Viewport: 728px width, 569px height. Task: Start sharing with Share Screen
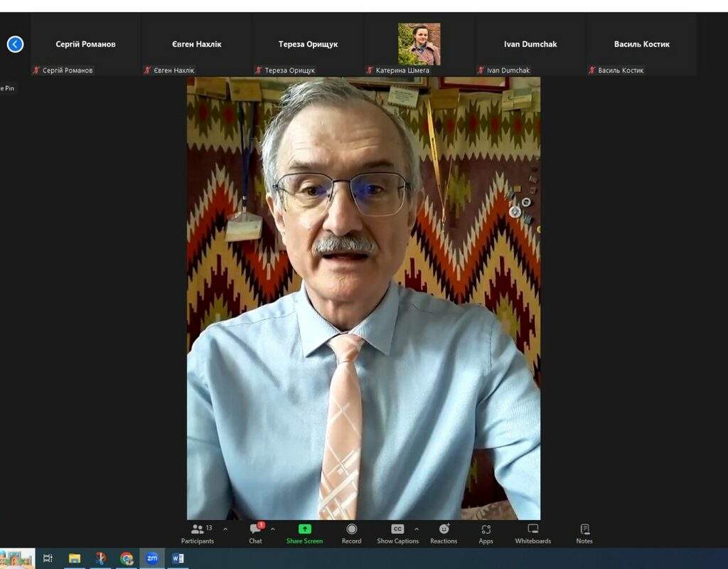[304, 533]
